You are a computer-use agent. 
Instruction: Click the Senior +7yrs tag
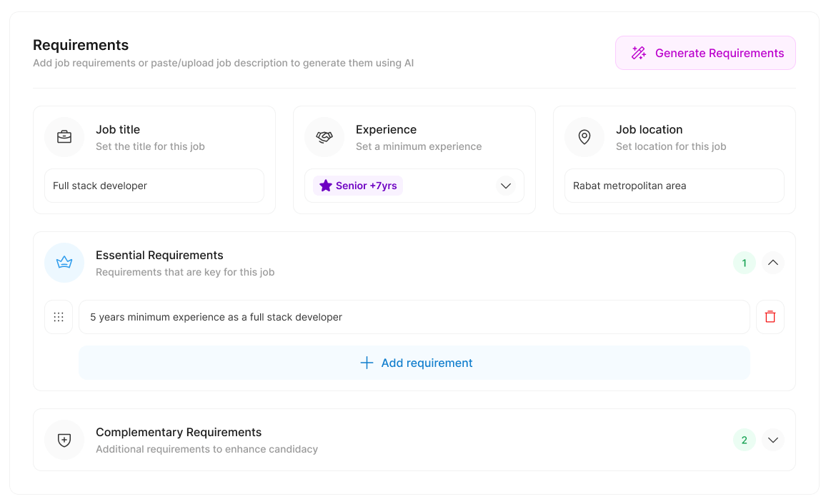pos(358,186)
